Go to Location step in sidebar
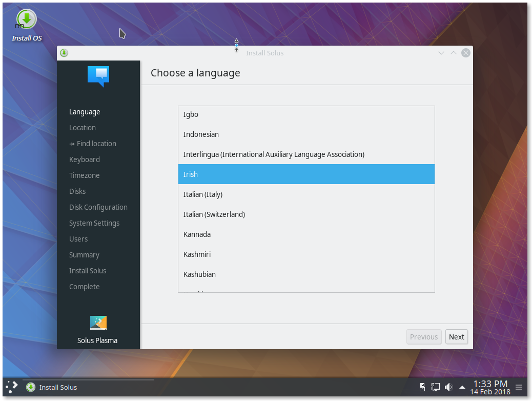 pos(83,128)
